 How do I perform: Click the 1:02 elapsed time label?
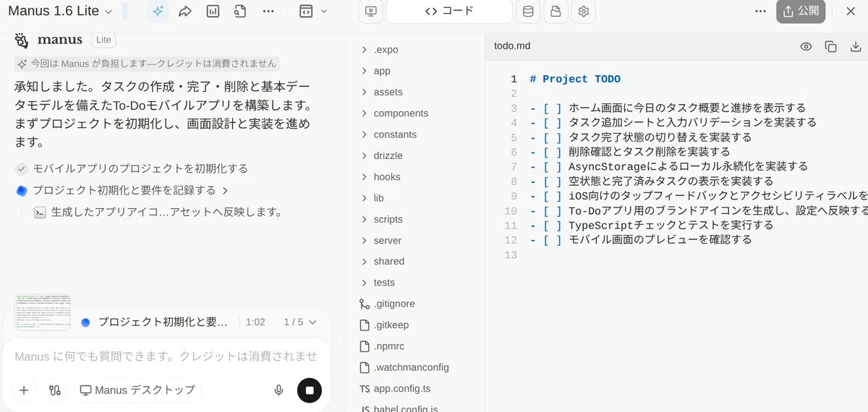click(x=255, y=322)
